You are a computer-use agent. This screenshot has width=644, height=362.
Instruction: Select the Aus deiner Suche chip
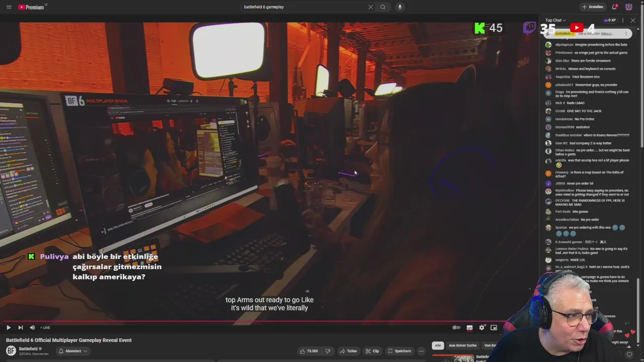coord(462,345)
